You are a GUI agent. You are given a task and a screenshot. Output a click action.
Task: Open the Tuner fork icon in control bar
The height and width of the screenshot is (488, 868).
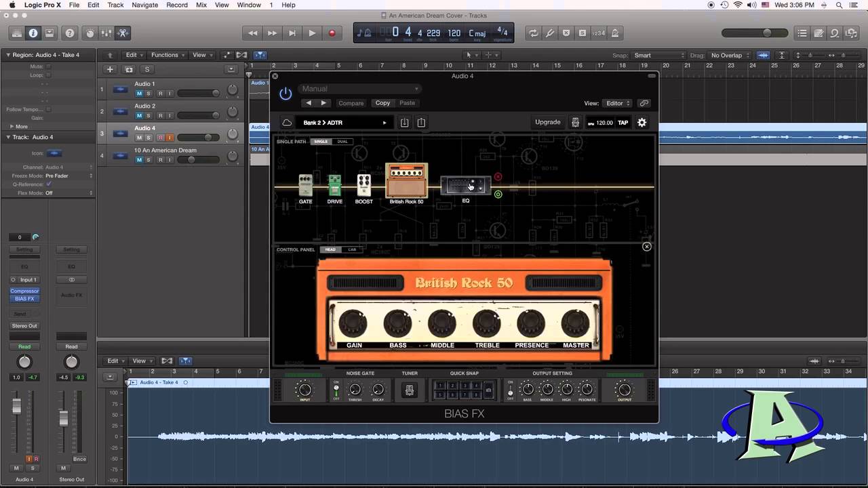tap(550, 33)
